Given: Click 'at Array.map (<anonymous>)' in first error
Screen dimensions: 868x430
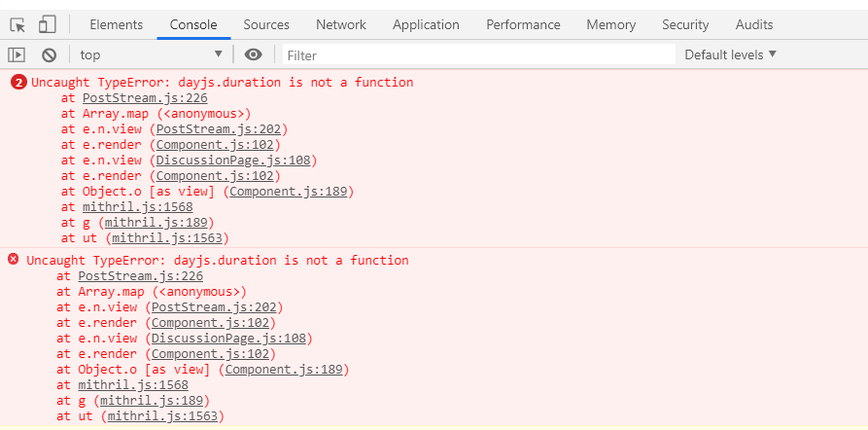Looking at the screenshot, I should (x=156, y=114).
